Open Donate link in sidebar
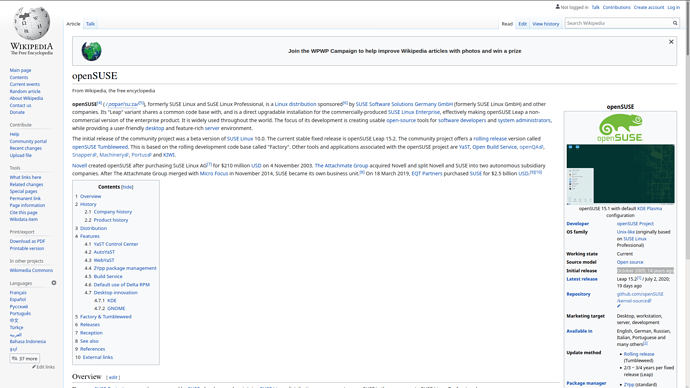This screenshot has height=388, width=690. pyautogui.click(x=17, y=112)
